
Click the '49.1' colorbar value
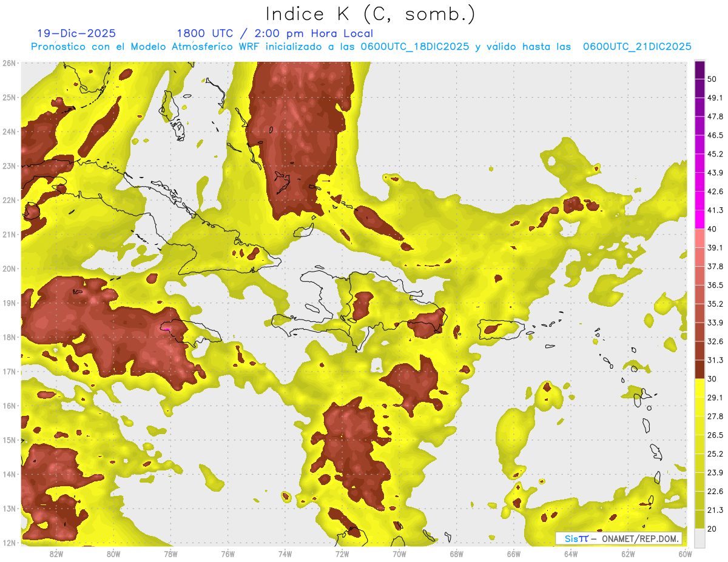coord(715,98)
